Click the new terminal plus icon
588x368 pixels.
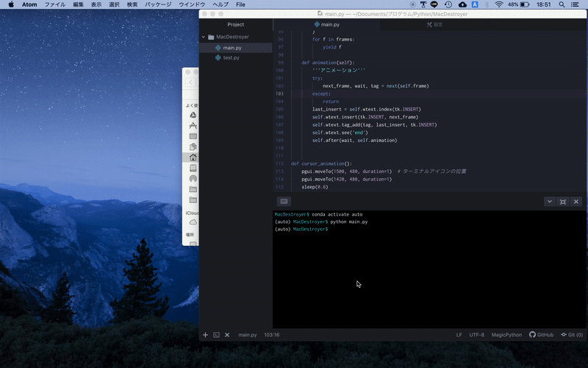(206, 335)
